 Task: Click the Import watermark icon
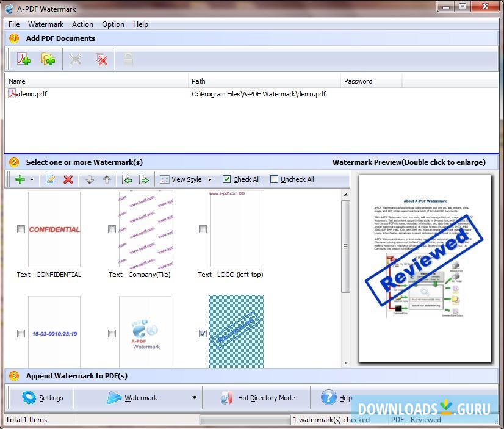tap(127, 179)
